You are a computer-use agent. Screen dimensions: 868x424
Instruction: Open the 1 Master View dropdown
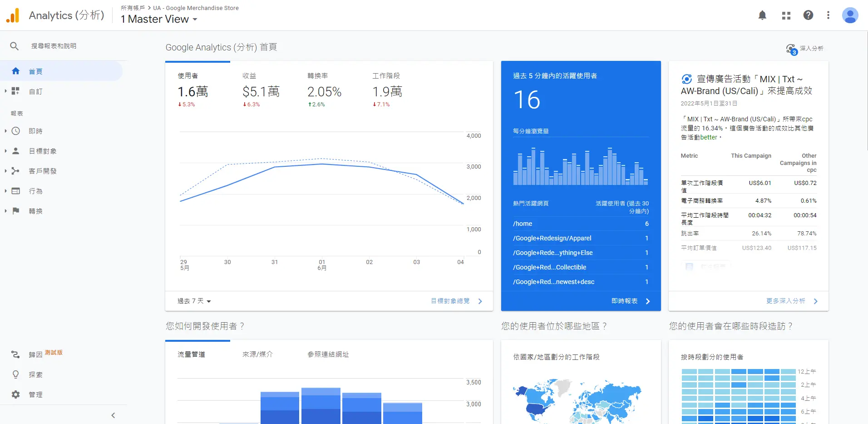tap(159, 19)
